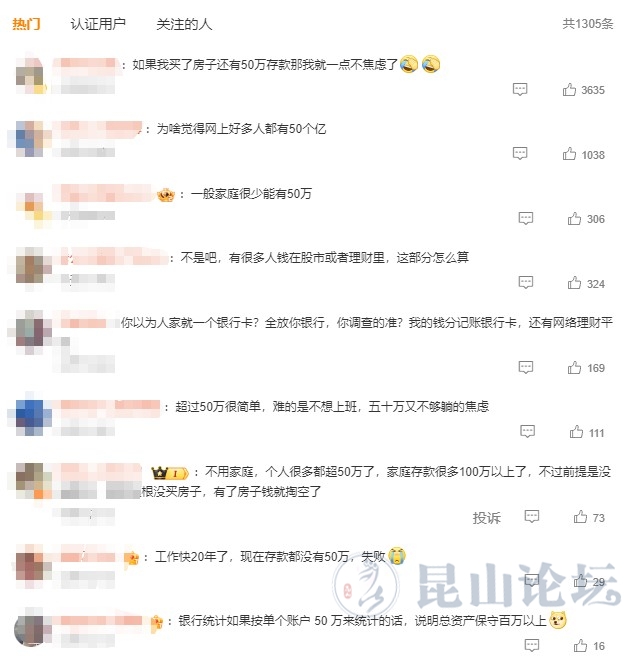Reply to the comment with 3635 likes

pos(520,89)
